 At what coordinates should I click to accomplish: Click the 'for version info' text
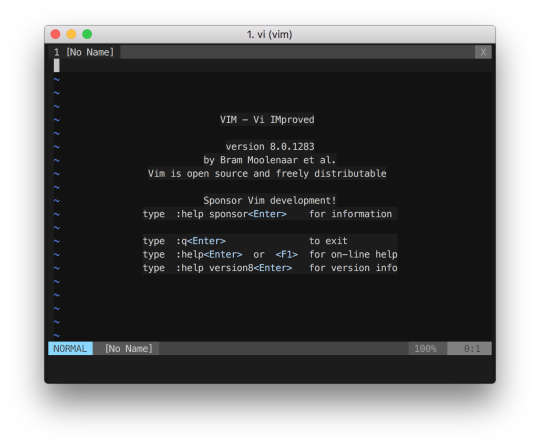pos(353,268)
